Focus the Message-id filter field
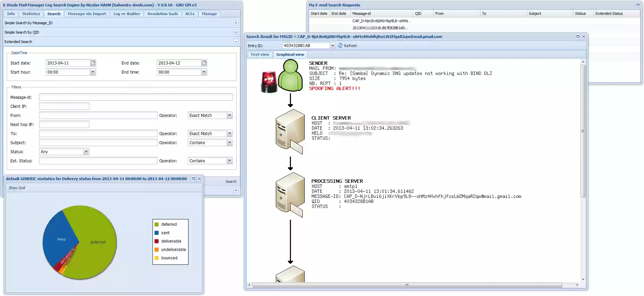644x296 pixels. tap(136, 97)
